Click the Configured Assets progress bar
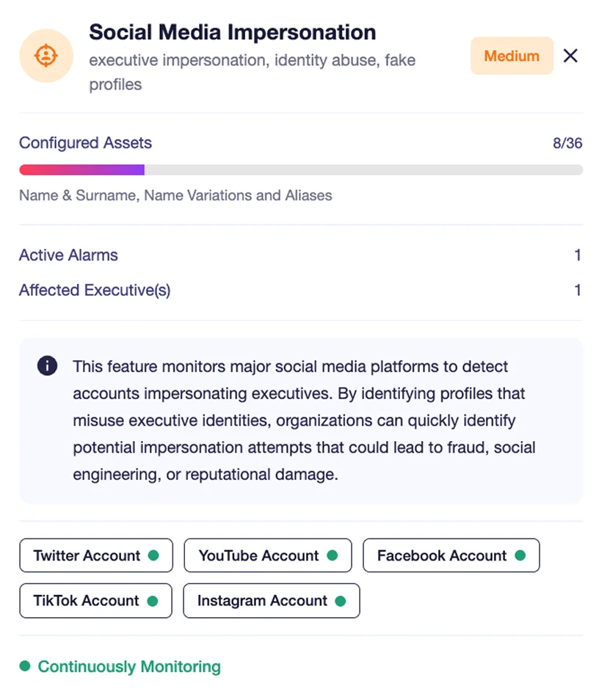This screenshot has width=599, height=700. coord(301,169)
